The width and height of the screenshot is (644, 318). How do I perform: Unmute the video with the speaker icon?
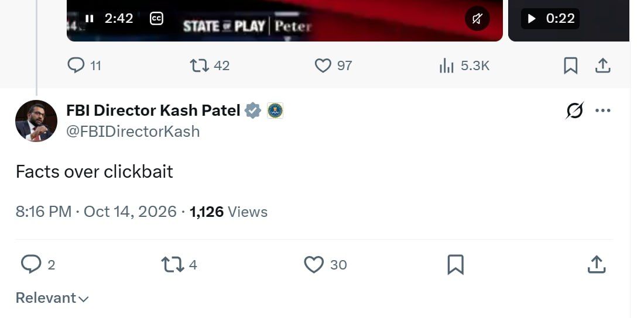tap(477, 19)
